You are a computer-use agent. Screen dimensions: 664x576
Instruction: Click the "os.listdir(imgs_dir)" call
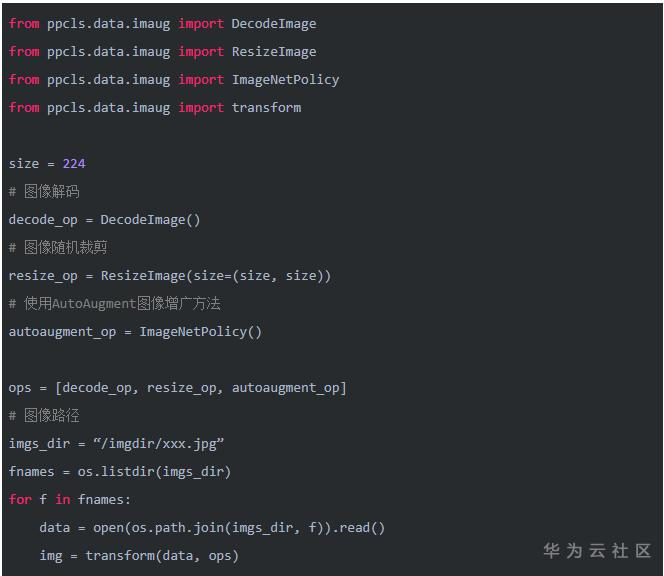pyautogui.click(x=155, y=471)
